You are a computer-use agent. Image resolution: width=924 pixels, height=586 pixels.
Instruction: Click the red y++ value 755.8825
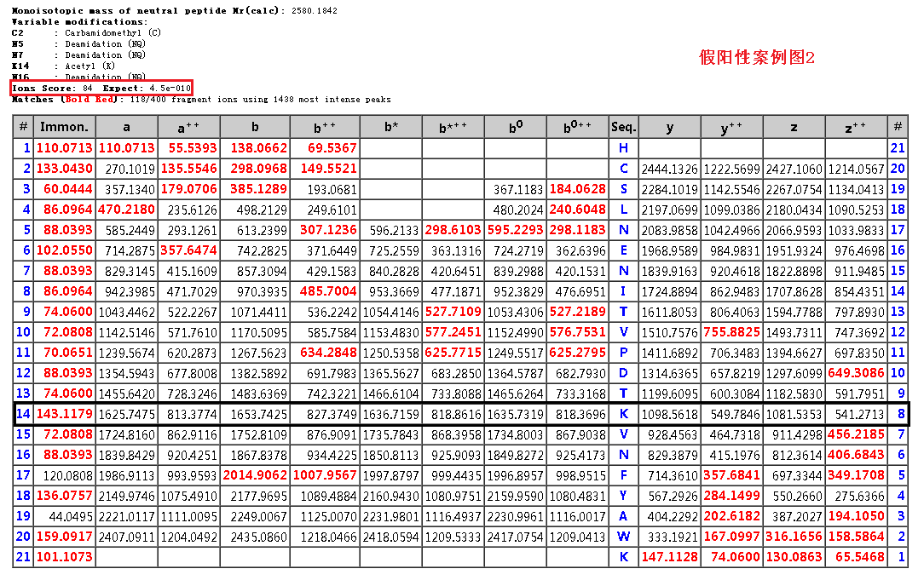731,332
